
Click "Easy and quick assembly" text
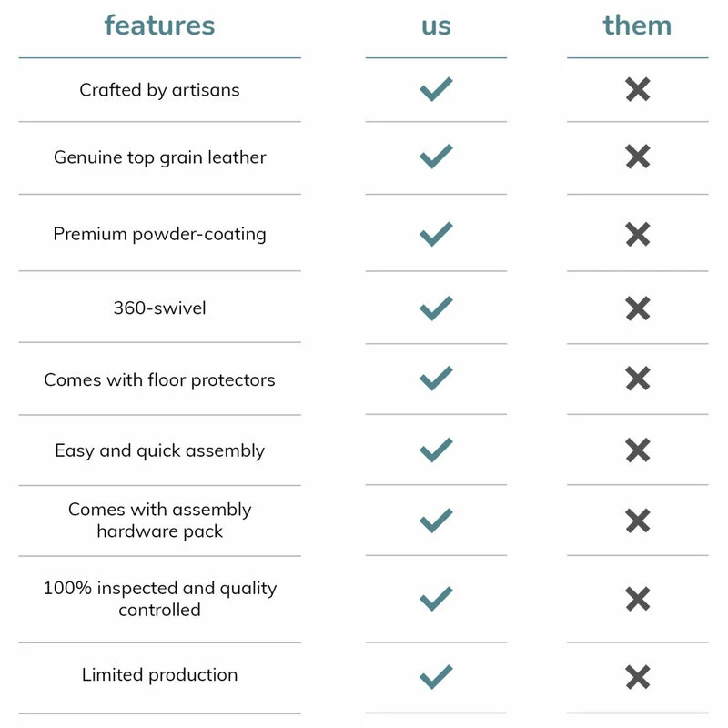click(159, 450)
